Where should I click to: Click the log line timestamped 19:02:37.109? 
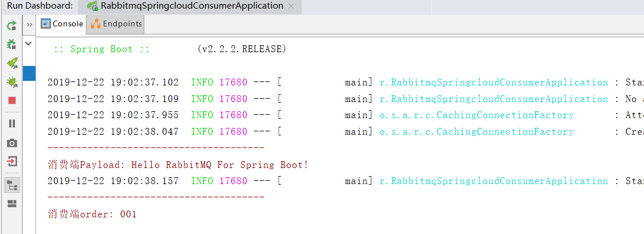345,99
